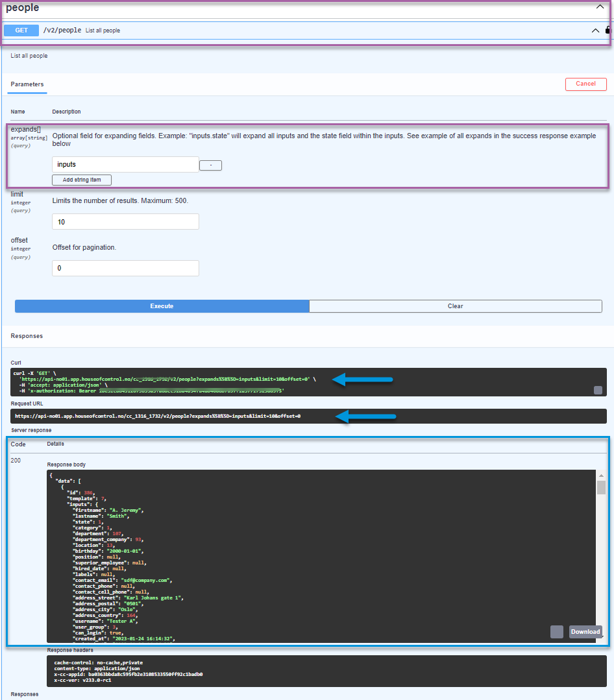Viewport: 614px width, 700px height.
Task: Click the "cache-control: no-cache,private" line
Action: click(98, 662)
